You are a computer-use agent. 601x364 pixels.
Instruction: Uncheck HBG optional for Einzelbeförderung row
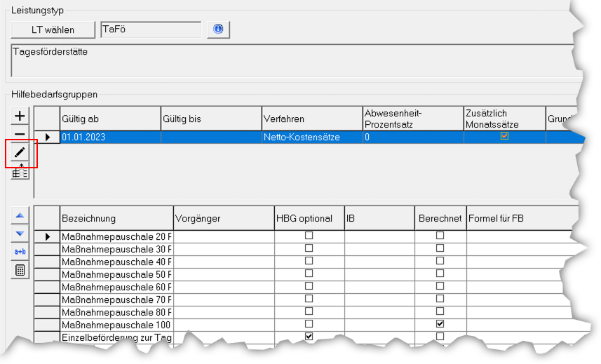point(309,337)
